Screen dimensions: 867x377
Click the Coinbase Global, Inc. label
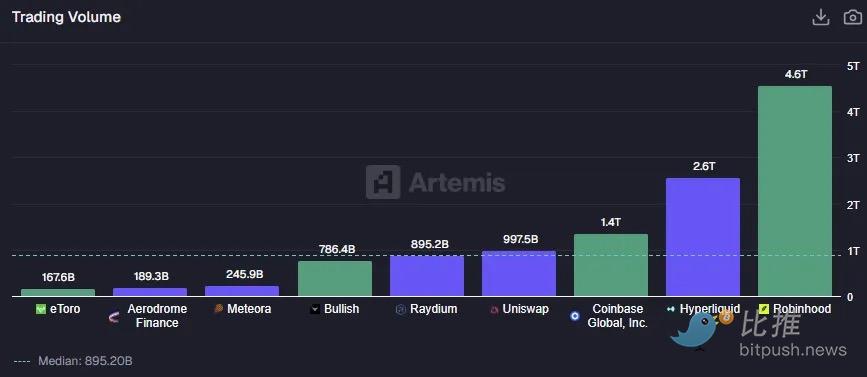[618, 316]
